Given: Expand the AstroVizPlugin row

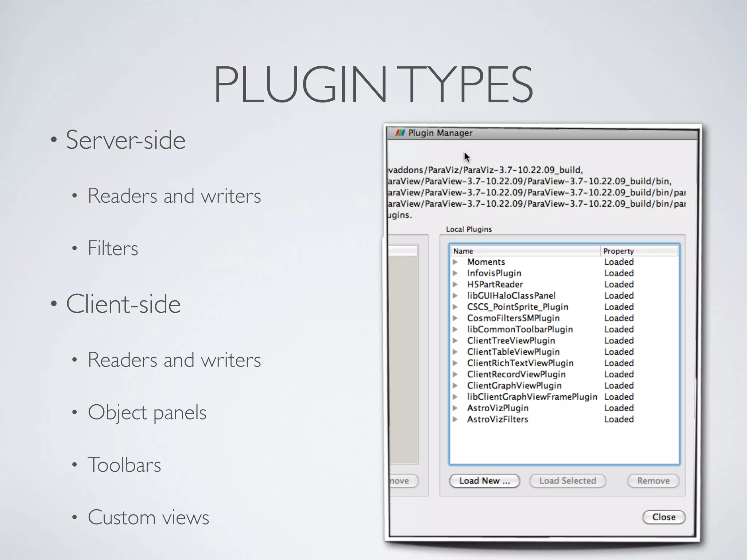Looking at the screenshot, I should point(455,408).
